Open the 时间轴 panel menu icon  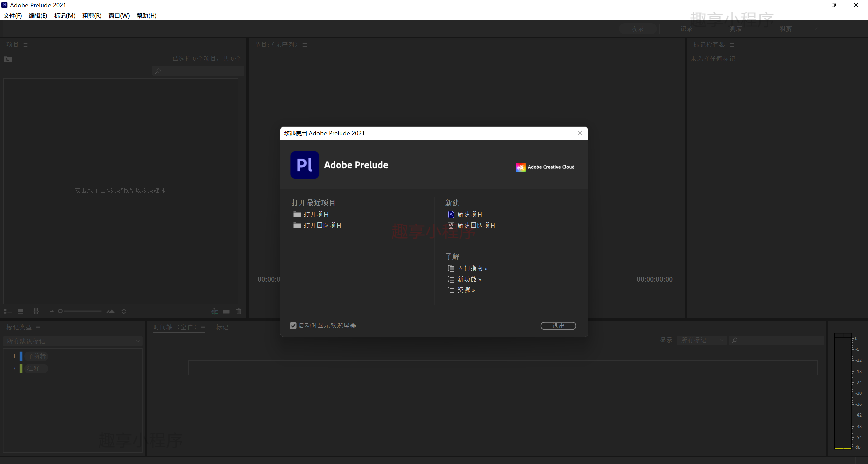(x=203, y=328)
